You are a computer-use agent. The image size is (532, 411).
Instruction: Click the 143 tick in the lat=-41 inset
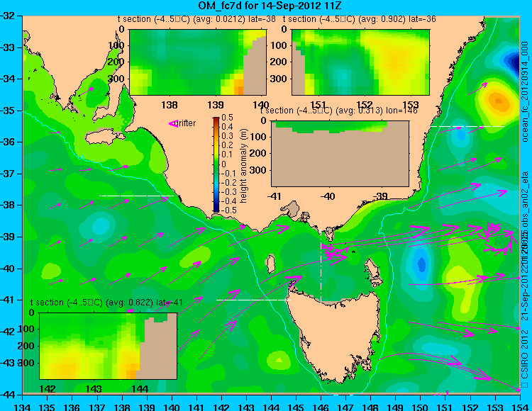click(94, 388)
